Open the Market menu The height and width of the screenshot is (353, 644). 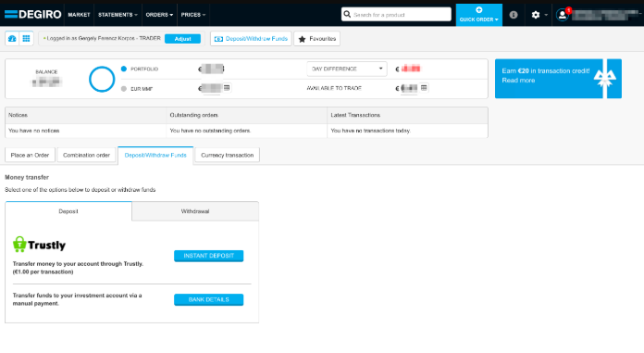tap(79, 15)
